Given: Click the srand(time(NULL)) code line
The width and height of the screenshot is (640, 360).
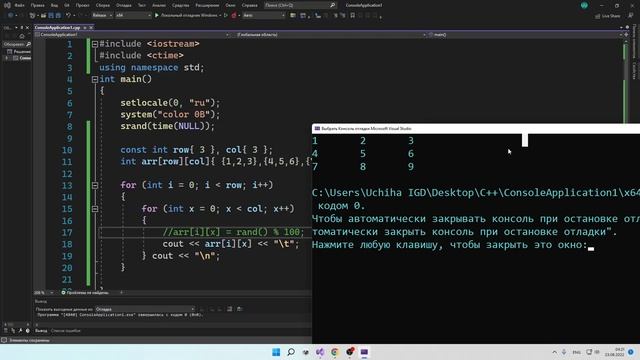Looking at the screenshot, I should [x=167, y=126].
